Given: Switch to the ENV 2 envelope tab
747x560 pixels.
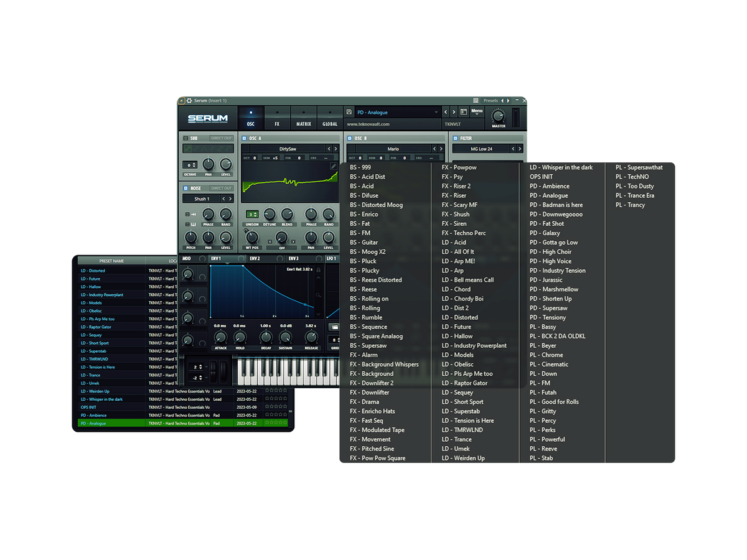Looking at the screenshot, I should click(x=256, y=259).
